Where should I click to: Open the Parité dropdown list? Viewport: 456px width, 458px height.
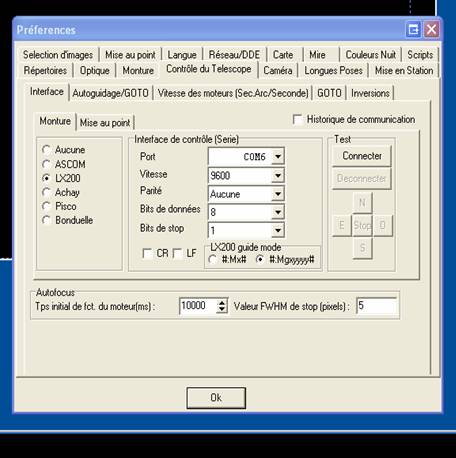(x=278, y=194)
